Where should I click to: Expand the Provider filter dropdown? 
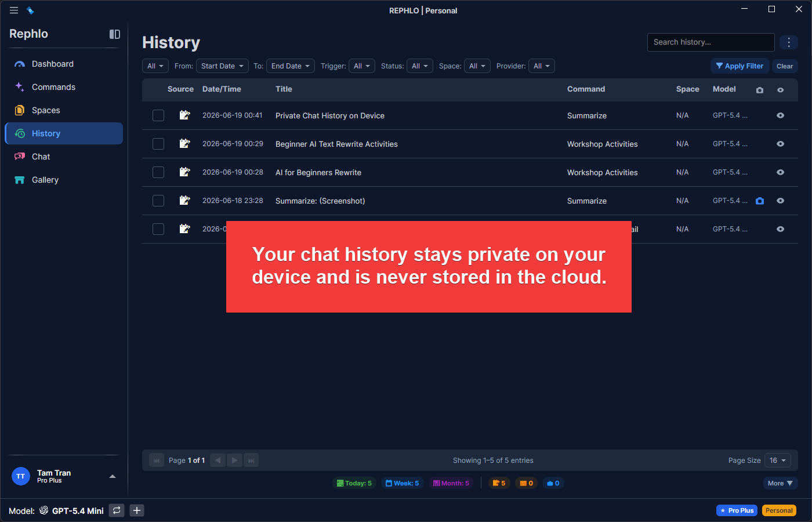point(542,66)
